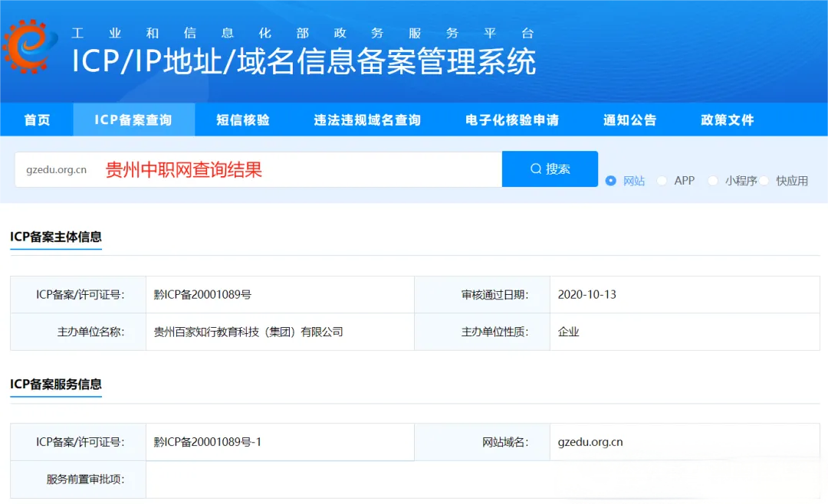
Task: Select 黔ICP备20001089号-1 service license value
Action: (208, 442)
